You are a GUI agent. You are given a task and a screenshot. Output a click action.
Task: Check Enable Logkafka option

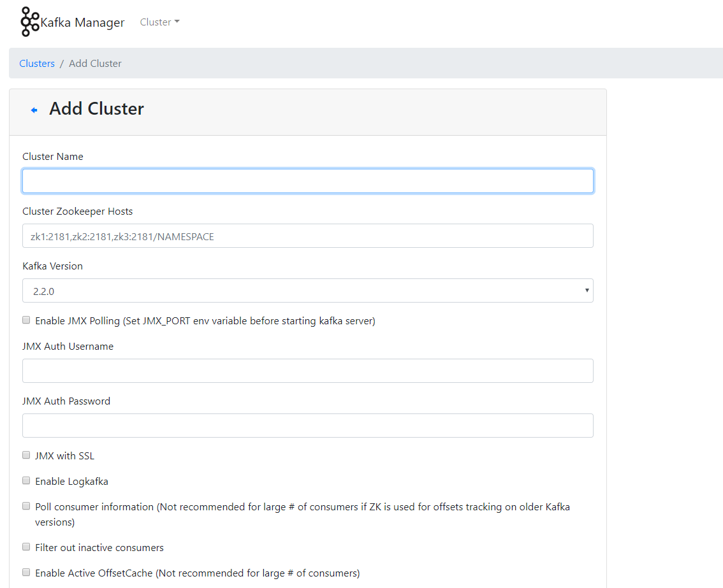26,480
